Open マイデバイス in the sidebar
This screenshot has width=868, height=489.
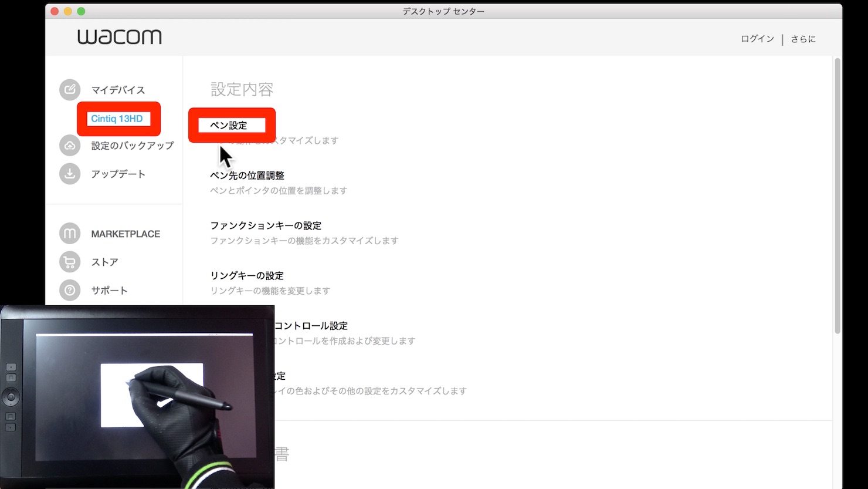(x=118, y=90)
